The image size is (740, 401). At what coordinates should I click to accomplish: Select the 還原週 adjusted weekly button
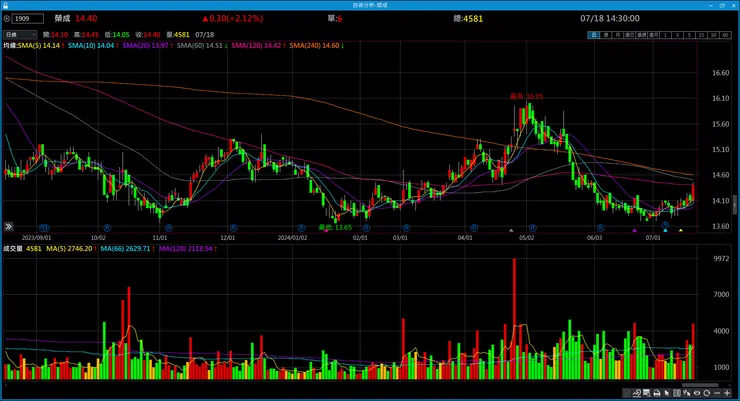(641, 35)
